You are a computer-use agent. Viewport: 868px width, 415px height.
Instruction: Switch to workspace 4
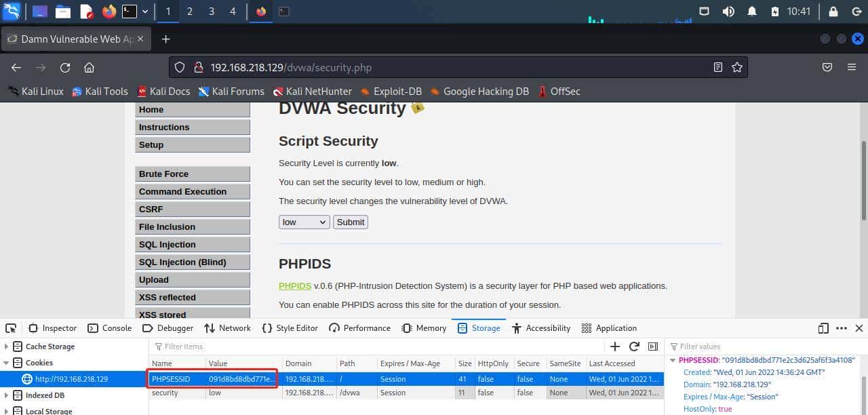click(x=233, y=12)
